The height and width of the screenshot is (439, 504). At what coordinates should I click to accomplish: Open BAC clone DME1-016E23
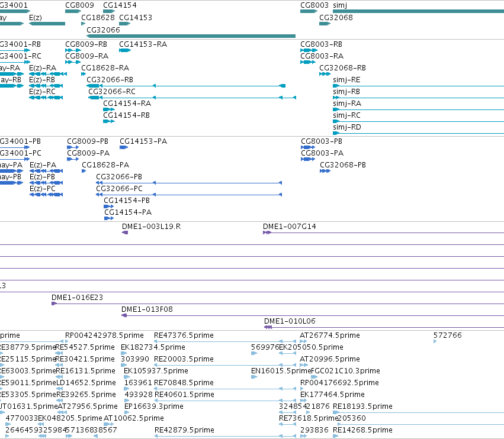tap(278, 304)
